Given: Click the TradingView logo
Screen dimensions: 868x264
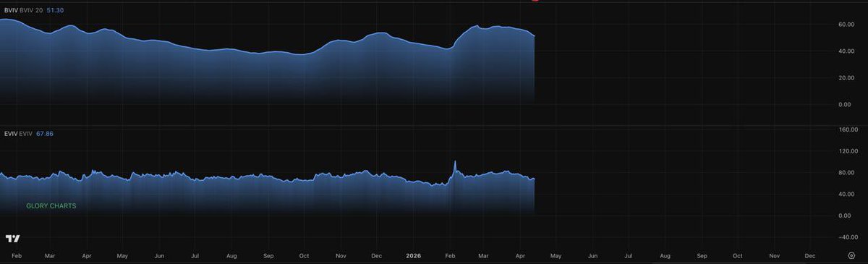Looking at the screenshot, I should point(13,239).
